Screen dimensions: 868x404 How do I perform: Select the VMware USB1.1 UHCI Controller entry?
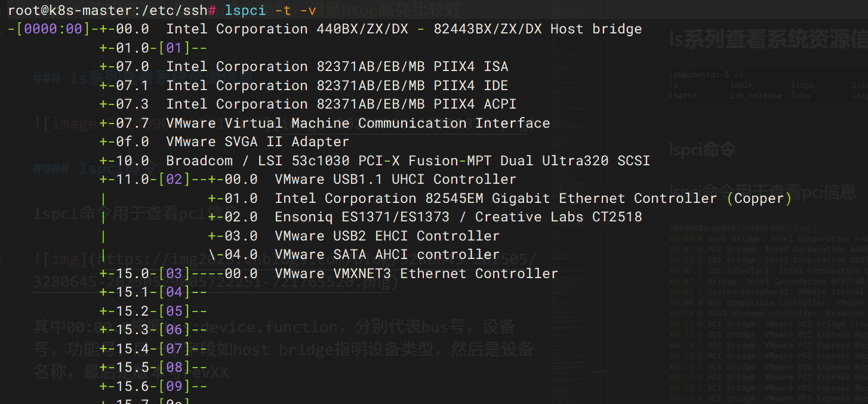[395, 179]
